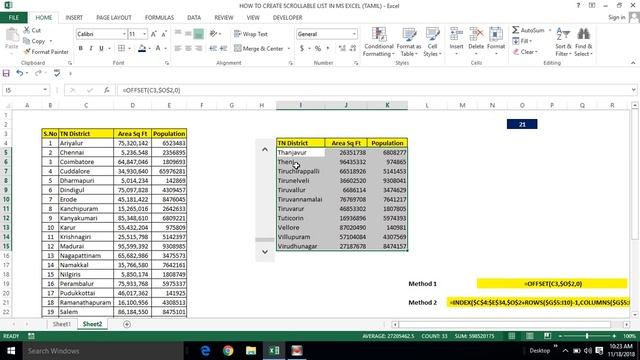The width and height of the screenshot is (640, 360).
Task: Apply Percent Style format
Action: pos(318,48)
